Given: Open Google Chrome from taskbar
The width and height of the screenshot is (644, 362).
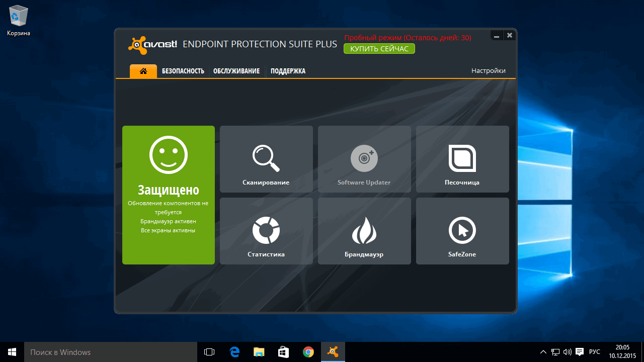Looking at the screenshot, I should pyautogui.click(x=308, y=352).
